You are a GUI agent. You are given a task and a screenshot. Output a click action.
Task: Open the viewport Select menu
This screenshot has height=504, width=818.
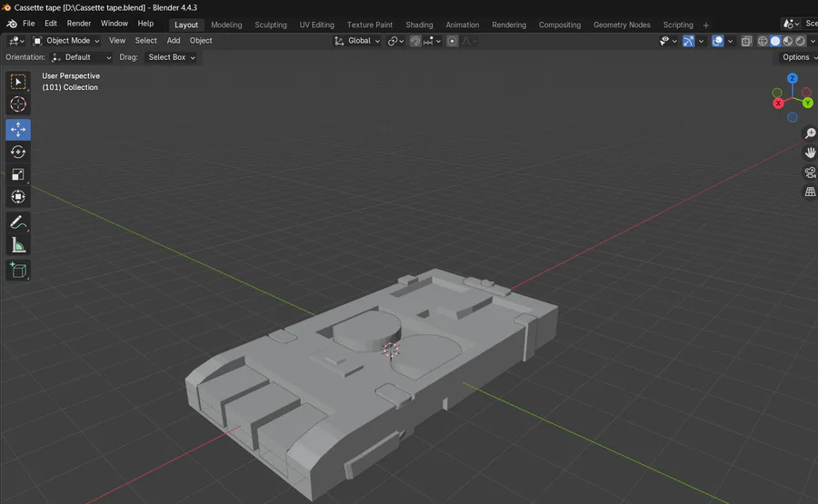(145, 41)
